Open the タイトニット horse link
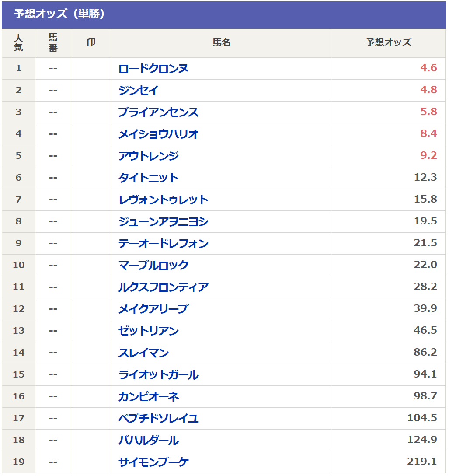This screenshot has width=449, height=476. click(148, 178)
